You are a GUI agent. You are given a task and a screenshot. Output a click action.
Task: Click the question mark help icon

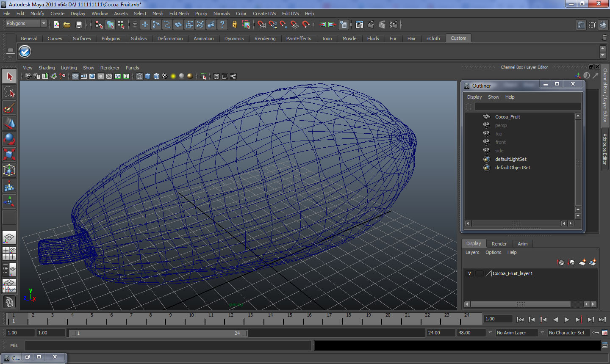[222, 25]
